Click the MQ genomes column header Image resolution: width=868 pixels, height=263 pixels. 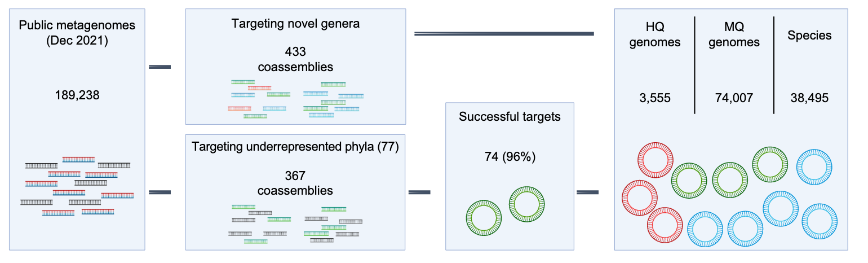pos(734,35)
